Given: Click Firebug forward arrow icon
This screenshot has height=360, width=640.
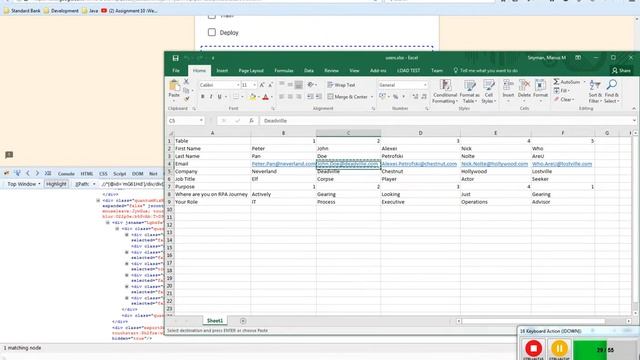Looking at the screenshot, I should tap(37, 173).
